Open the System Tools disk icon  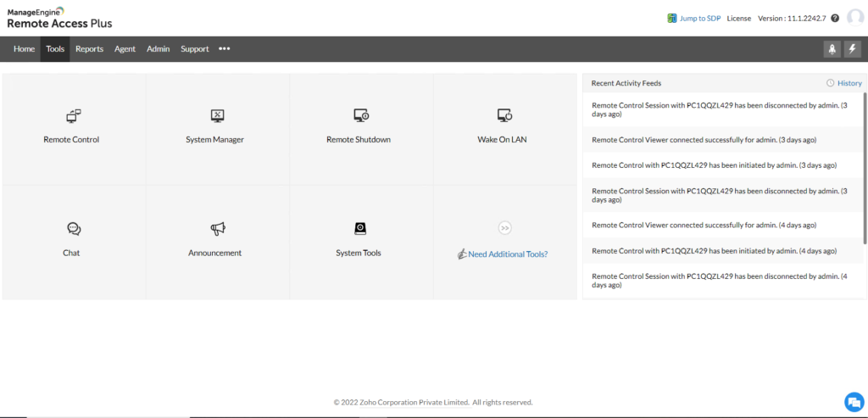tap(360, 229)
